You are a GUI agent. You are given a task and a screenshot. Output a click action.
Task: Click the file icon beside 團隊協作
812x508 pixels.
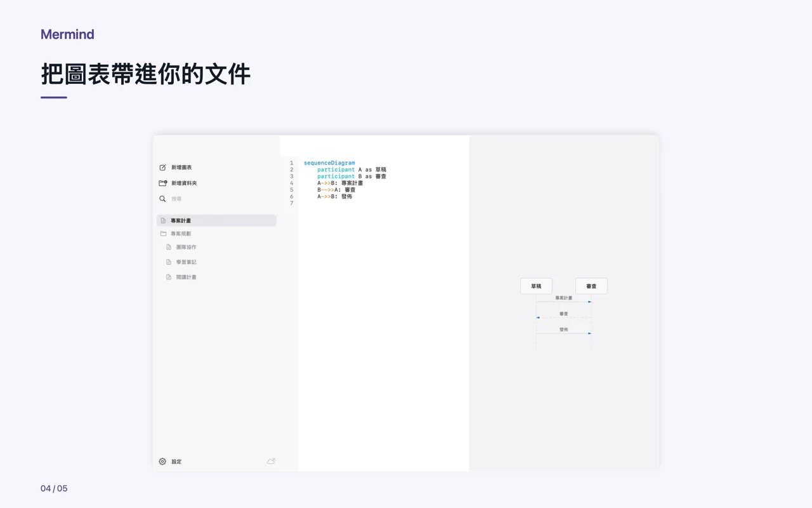point(169,247)
